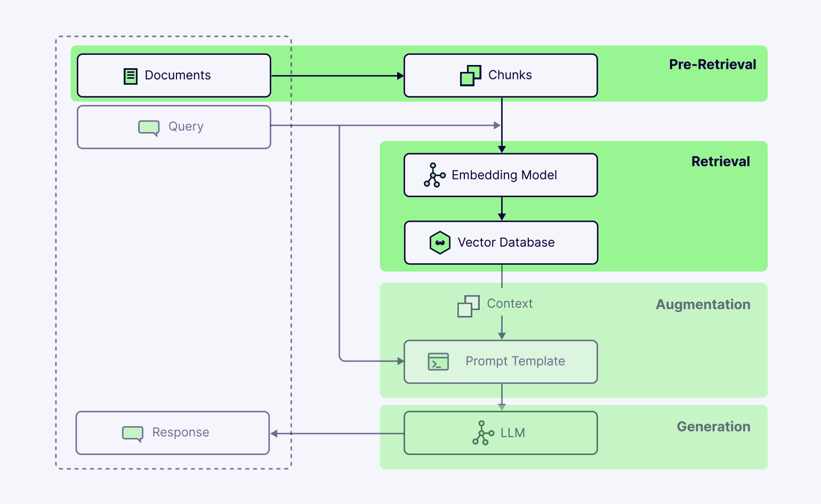Select the Documents box label

[x=178, y=76]
